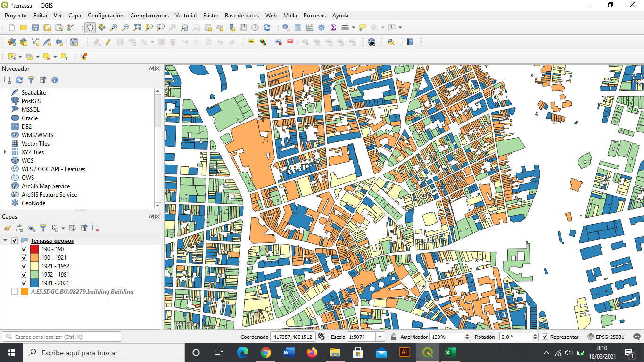Select WMS/WMTS in the Navegador
The height and width of the screenshot is (362, 644).
[x=37, y=135]
